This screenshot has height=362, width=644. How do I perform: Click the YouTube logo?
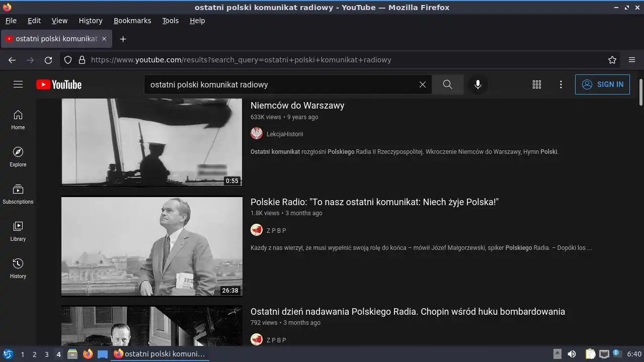pyautogui.click(x=59, y=84)
